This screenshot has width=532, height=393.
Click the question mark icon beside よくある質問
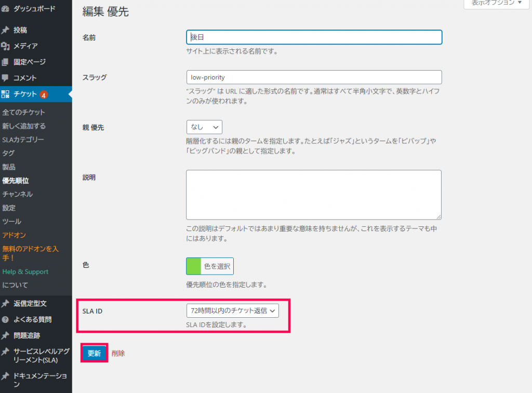point(5,319)
